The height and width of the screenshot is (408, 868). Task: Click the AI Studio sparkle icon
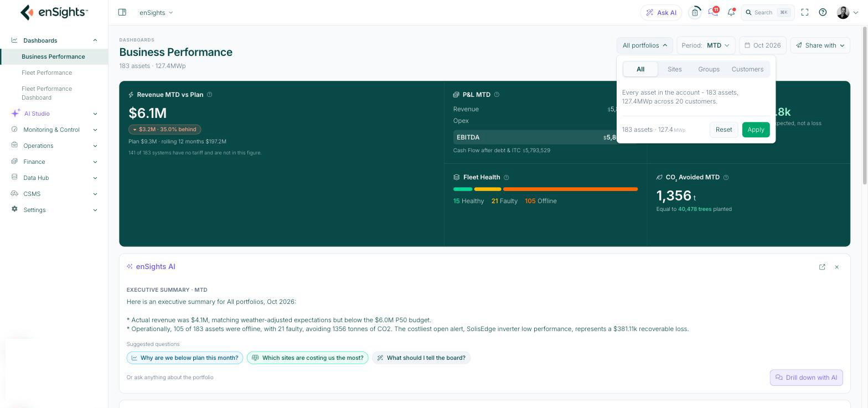(x=15, y=113)
